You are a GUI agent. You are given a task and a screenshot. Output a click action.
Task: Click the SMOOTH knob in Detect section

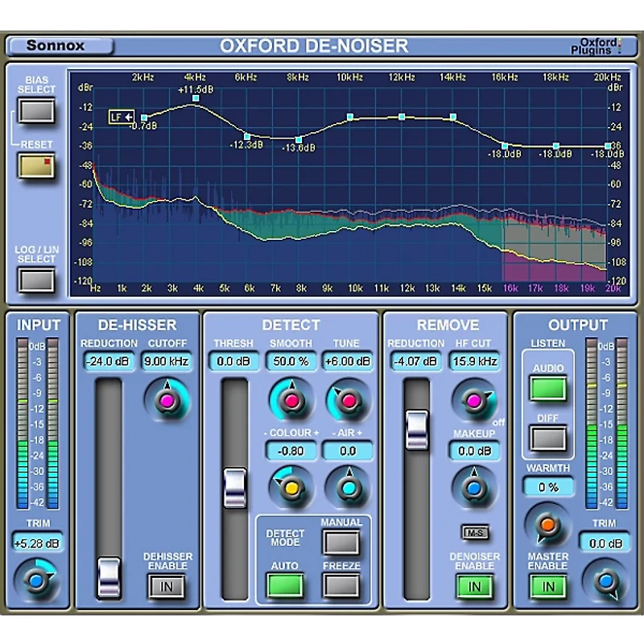point(291,401)
